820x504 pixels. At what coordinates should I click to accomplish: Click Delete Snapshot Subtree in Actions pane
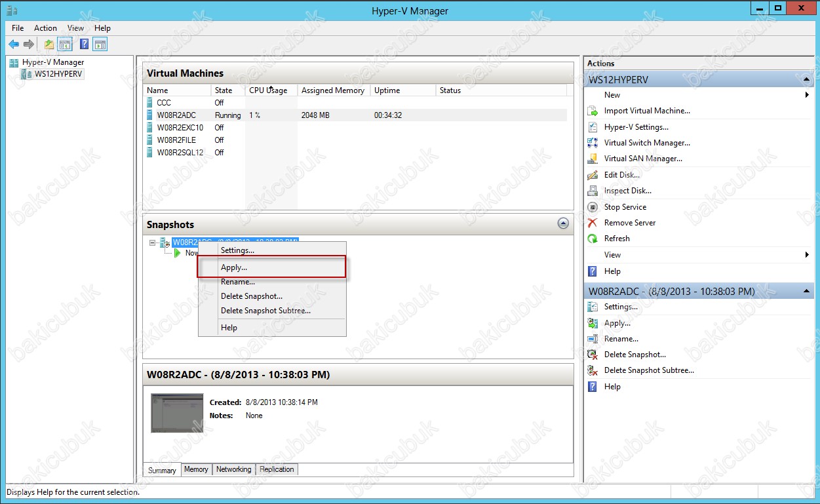pos(649,370)
